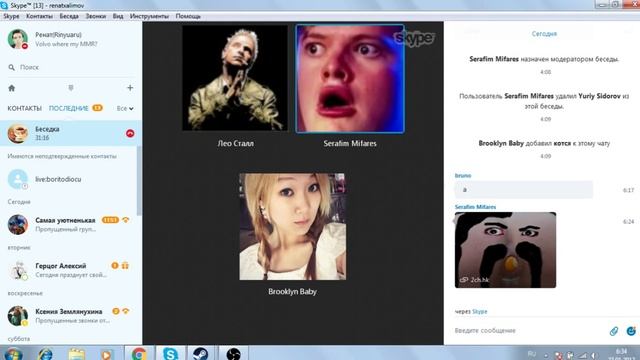Switch to ПОСЛЕДНИЕ tab

[69, 108]
